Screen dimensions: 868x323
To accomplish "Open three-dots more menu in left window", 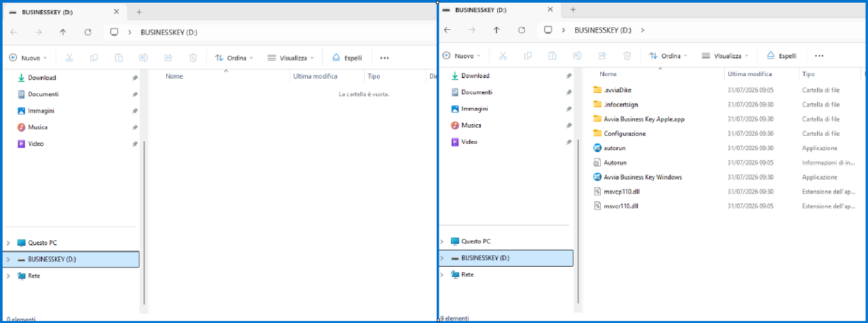I will (385, 58).
